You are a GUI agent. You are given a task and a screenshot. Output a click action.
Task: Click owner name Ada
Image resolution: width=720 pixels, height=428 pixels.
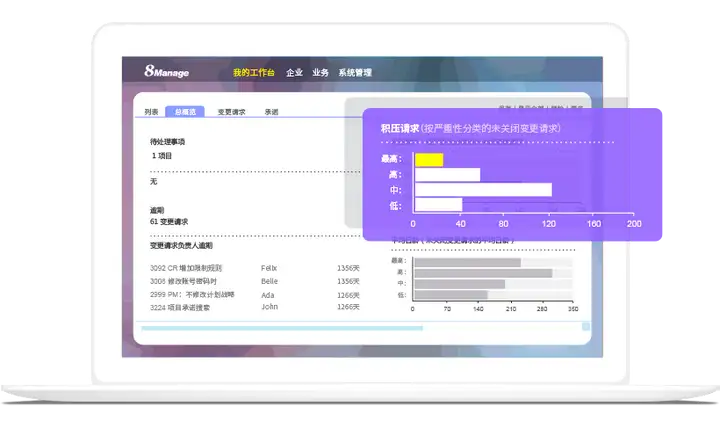pos(268,295)
